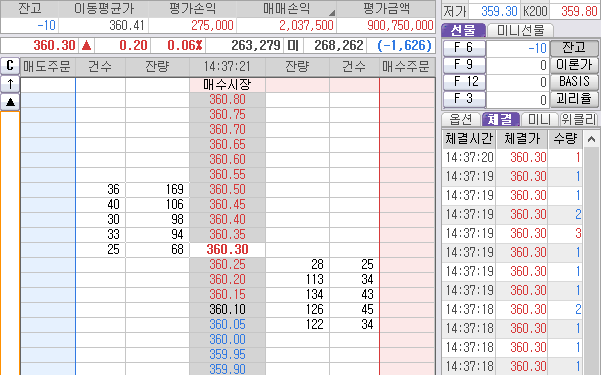Click price 360.65 in the ladder
Viewport: 601px width, 375px height.
point(227,145)
